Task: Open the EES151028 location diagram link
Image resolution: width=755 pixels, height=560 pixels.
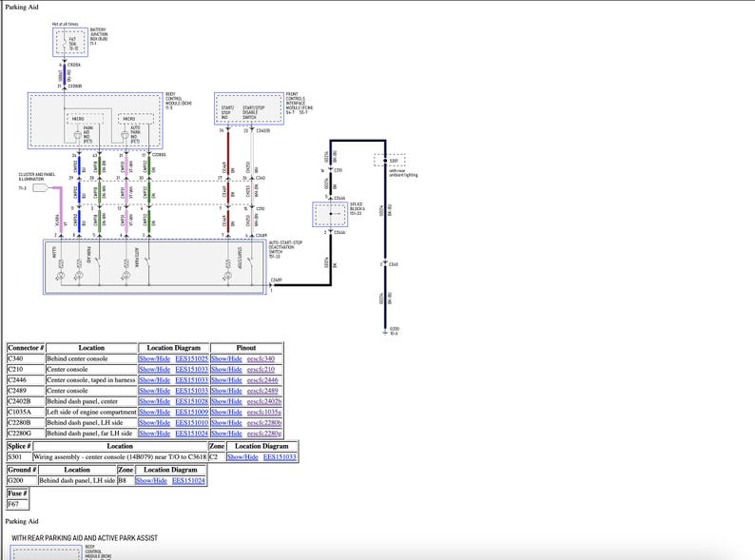Action: 191,401
